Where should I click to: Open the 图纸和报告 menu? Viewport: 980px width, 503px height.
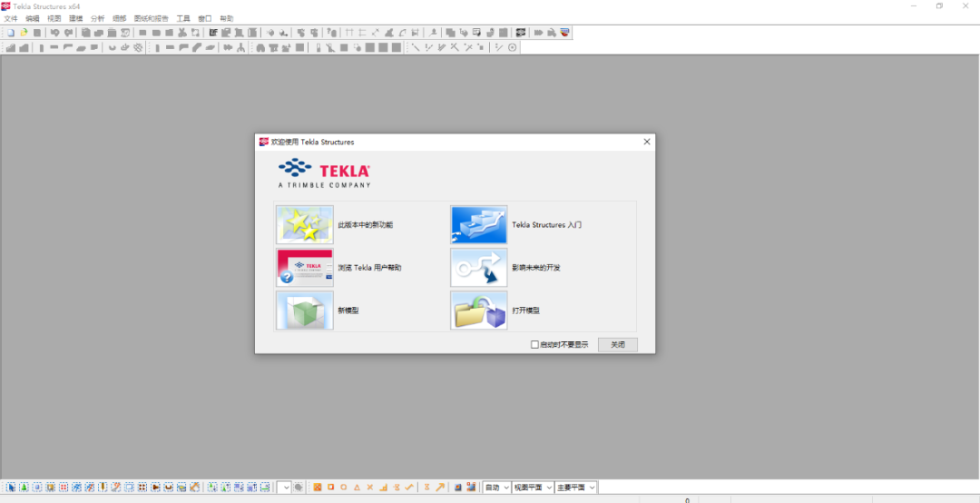click(151, 18)
